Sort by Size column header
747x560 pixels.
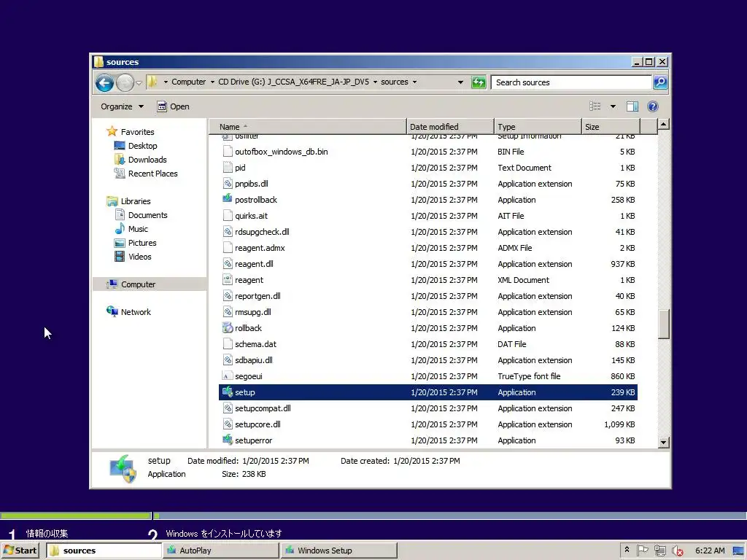[611, 127]
